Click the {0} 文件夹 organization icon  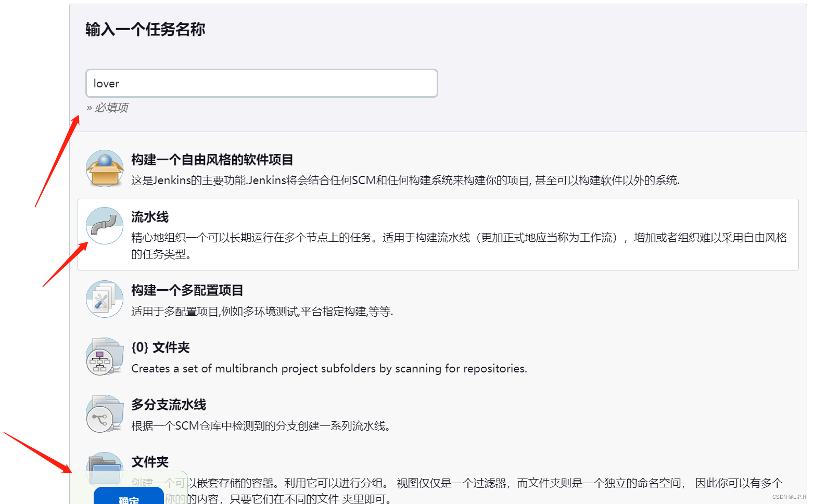tap(105, 356)
